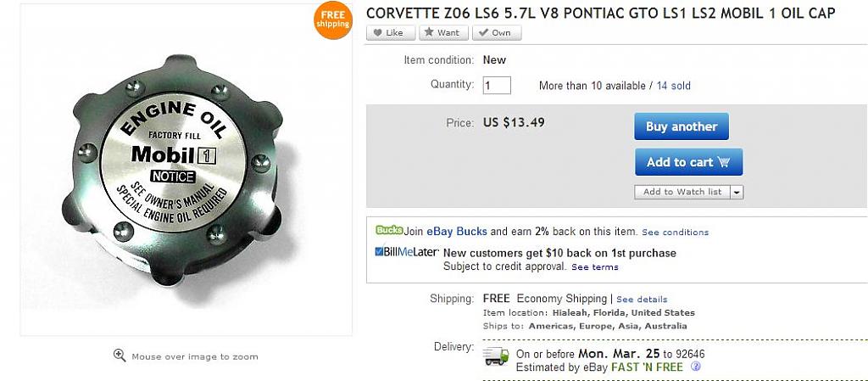Open shipping See details link
868x381 pixels.
(x=642, y=299)
